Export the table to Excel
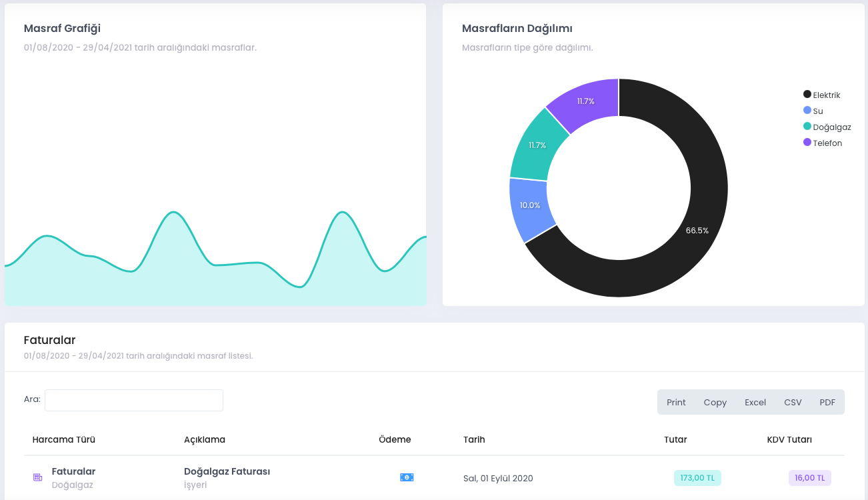This screenshot has height=500, width=868. [x=755, y=402]
